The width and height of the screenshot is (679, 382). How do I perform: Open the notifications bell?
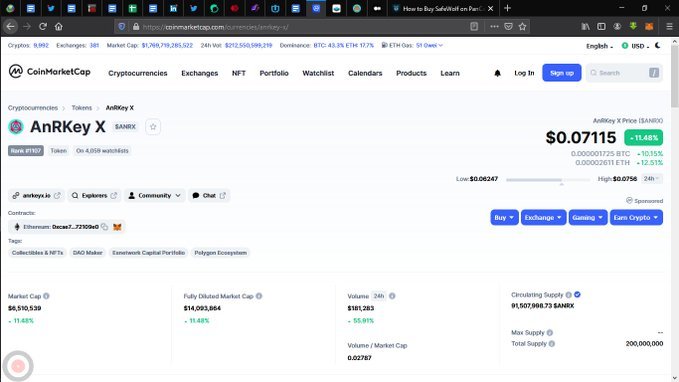[x=497, y=73]
